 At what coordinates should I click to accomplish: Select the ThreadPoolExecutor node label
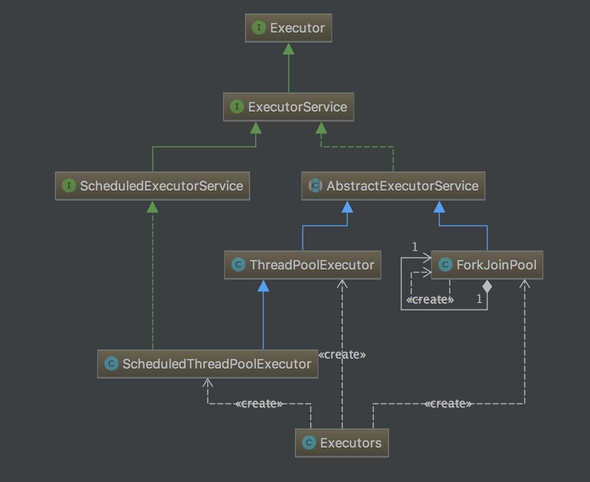point(312,265)
